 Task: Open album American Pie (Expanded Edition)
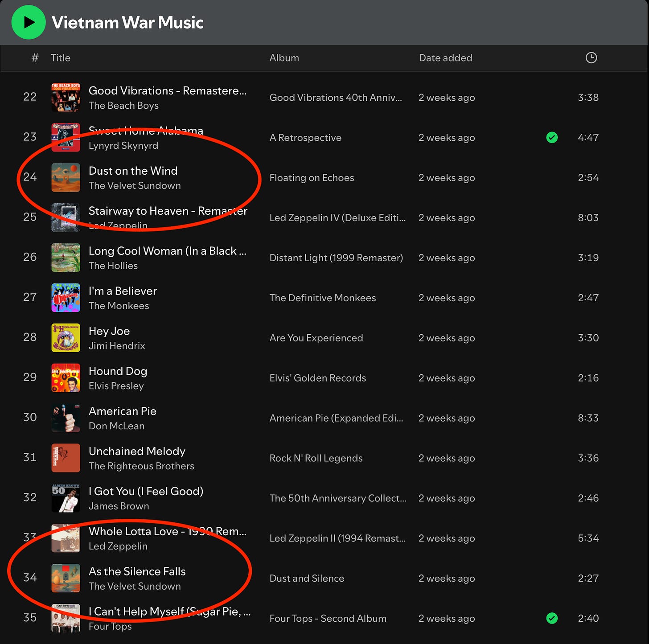pos(336,418)
